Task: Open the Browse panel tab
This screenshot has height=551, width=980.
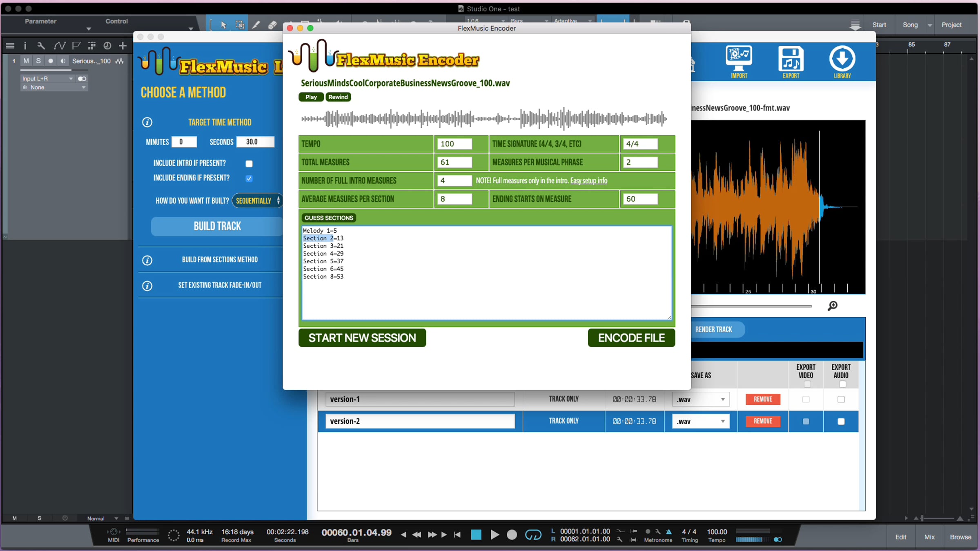Action: coord(960,537)
